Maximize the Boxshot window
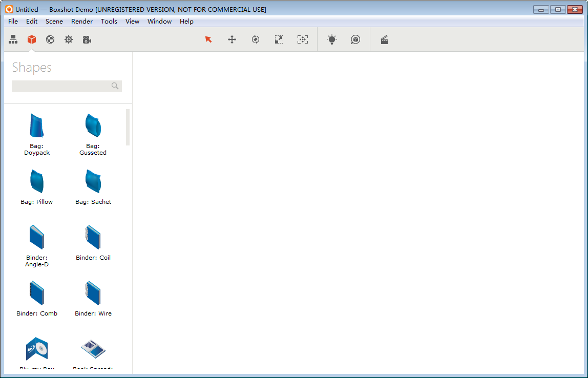The width and height of the screenshot is (588, 378). tap(558, 9)
